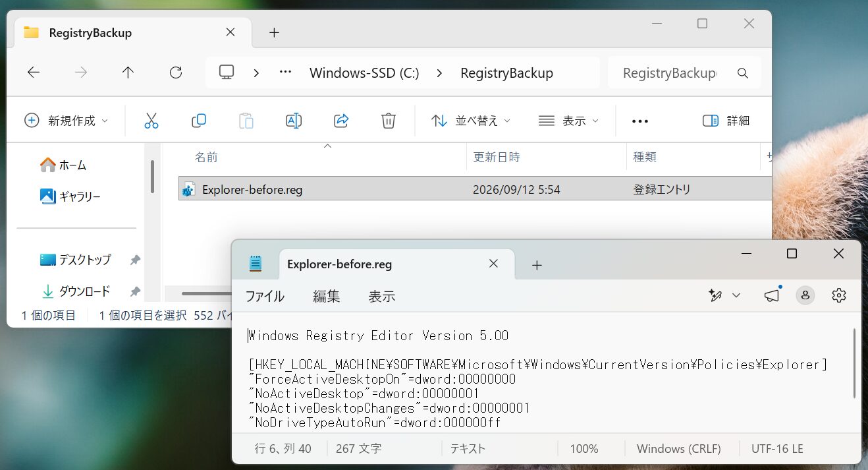Viewport: 868px width, 470px height.
Task: Cut the selected file with the scissors icon
Action: [x=151, y=121]
